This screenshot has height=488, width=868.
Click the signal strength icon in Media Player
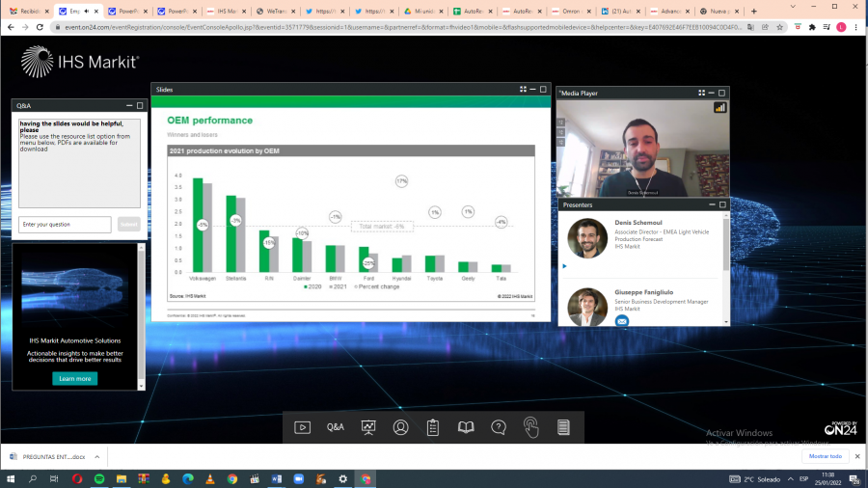coord(719,108)
